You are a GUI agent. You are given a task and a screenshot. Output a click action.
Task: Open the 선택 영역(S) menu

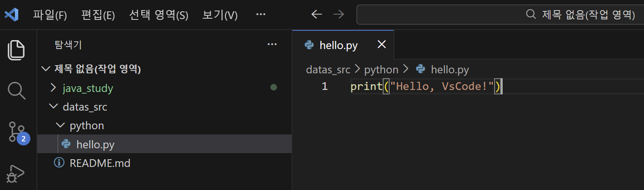click(158, 15)
